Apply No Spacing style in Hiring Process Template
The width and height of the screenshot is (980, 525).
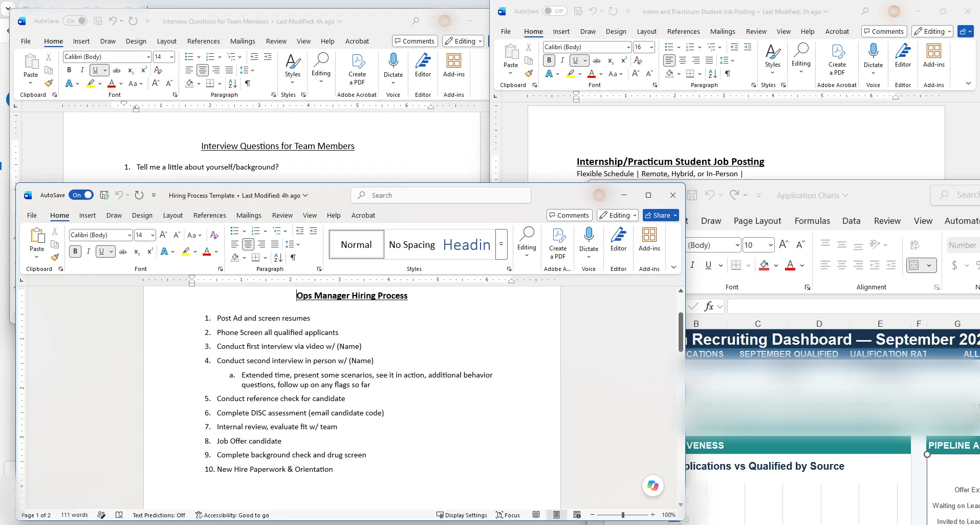pos(411,244)
